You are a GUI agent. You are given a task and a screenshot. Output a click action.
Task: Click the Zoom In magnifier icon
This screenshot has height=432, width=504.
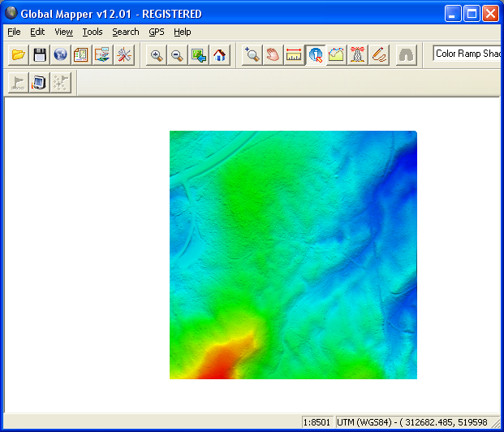156,55
